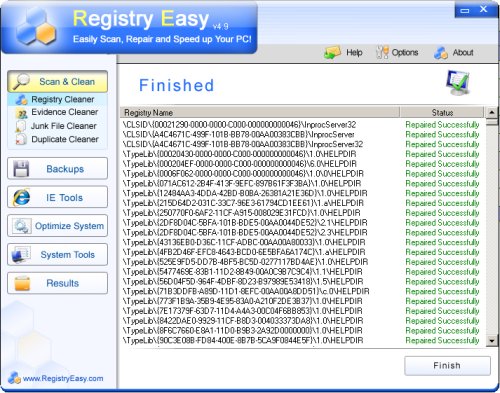Select the TypeLib {215D64D2 HELPDIR row
This screenshot has height=393, width=500.
click(x=302, y=203)
